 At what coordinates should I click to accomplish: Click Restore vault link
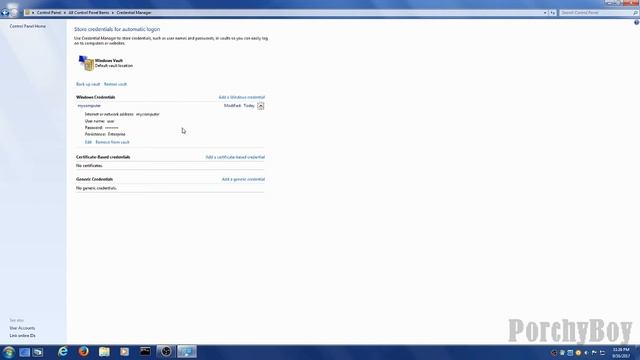click(x=115, y=84)
